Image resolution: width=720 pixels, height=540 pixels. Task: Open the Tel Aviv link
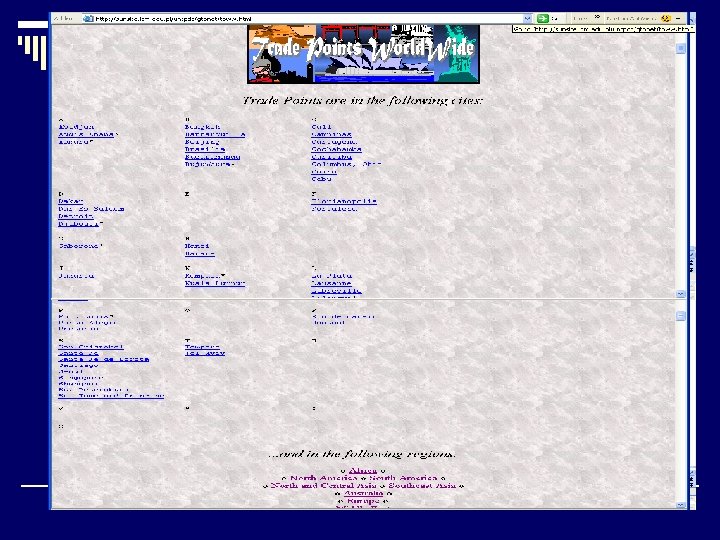click(x=205, y=354)
